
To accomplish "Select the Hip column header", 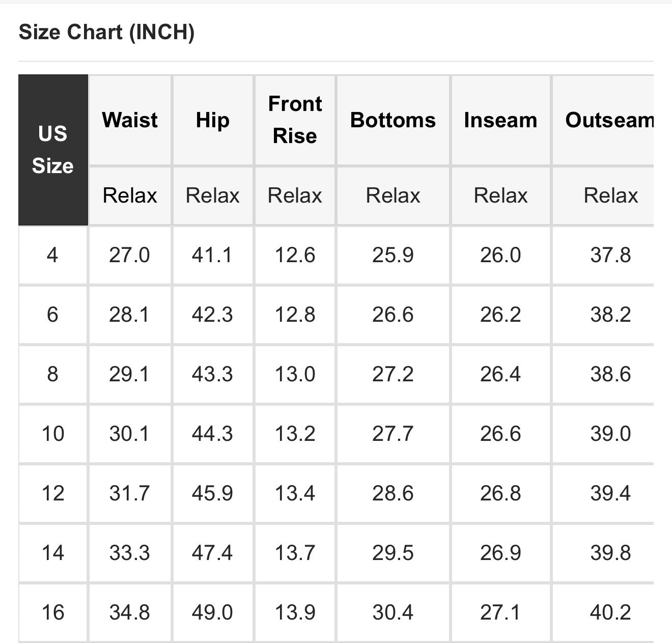I will point(213,120).
